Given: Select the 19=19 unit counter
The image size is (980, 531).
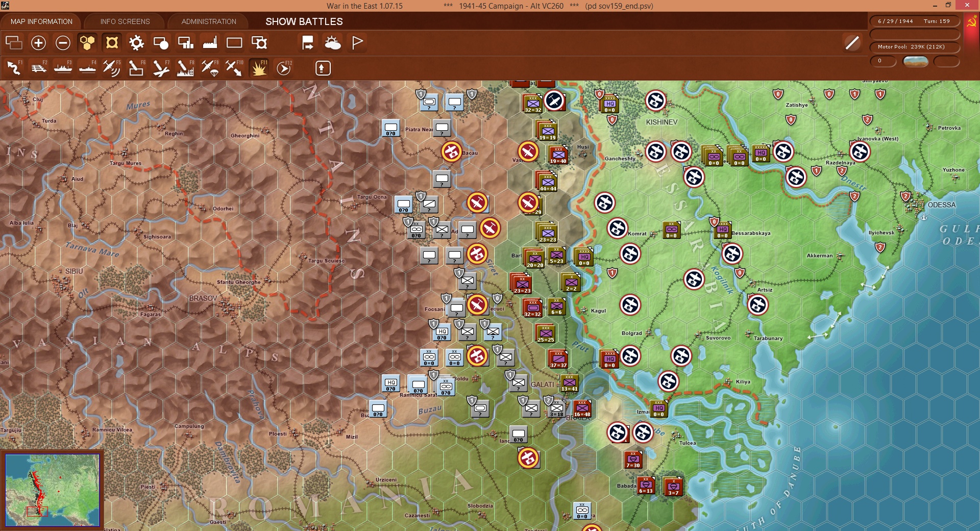Looking at the screenshot, I should point(547,131).
